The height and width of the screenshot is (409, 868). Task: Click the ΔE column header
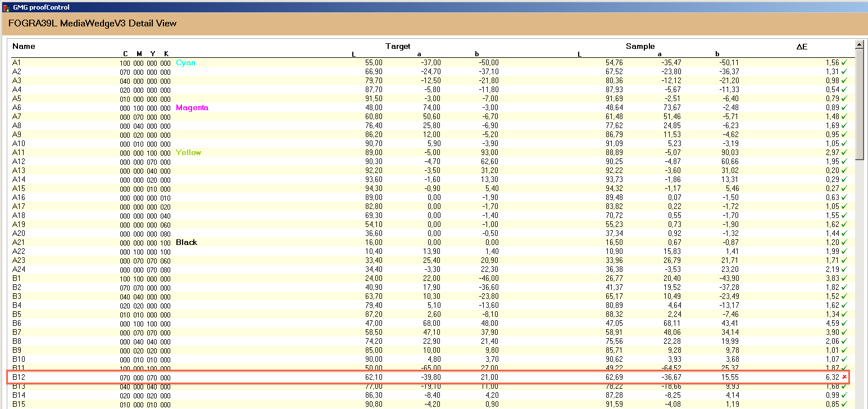click(802, 47)
